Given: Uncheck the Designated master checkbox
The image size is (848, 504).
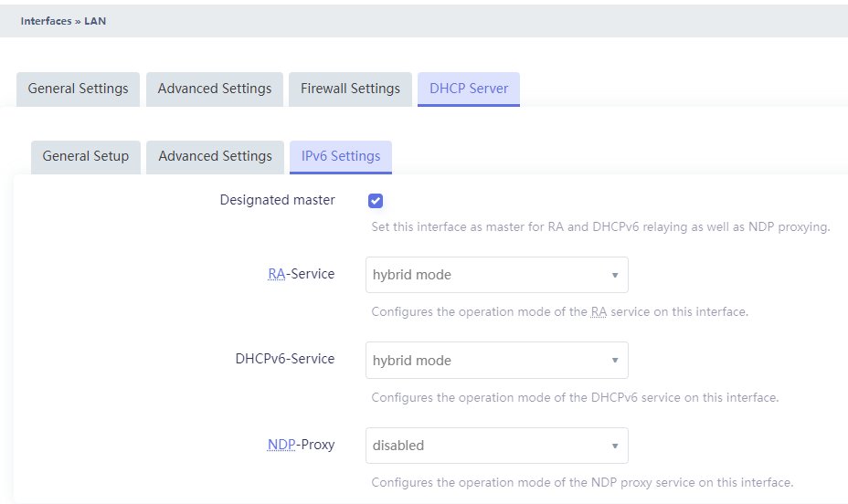Looking at the screenshot, I should tap(376, 201).
